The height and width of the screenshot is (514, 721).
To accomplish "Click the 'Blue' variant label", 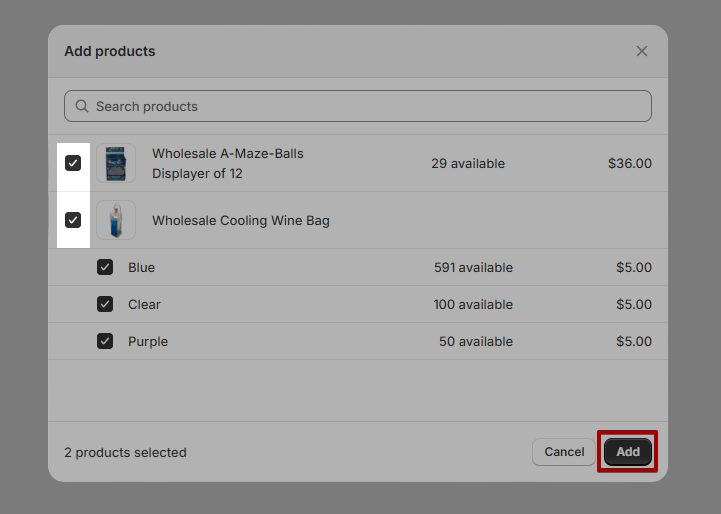I will tap(142, 268).
